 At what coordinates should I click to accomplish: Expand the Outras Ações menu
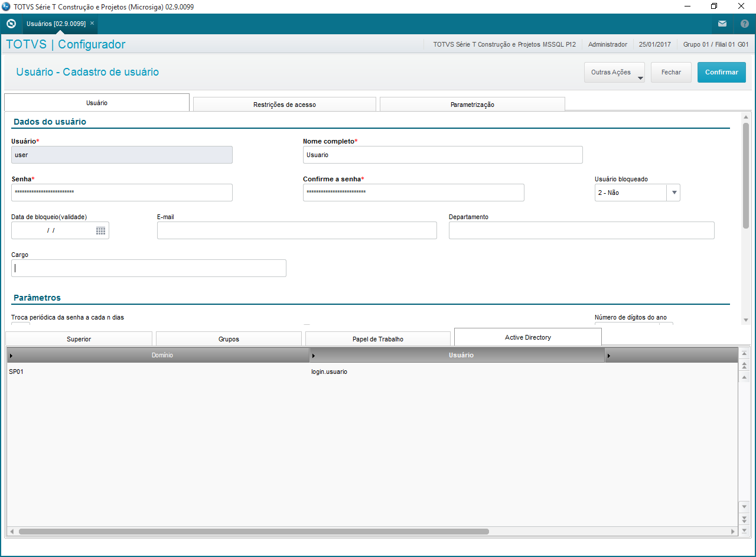point(614,73)
